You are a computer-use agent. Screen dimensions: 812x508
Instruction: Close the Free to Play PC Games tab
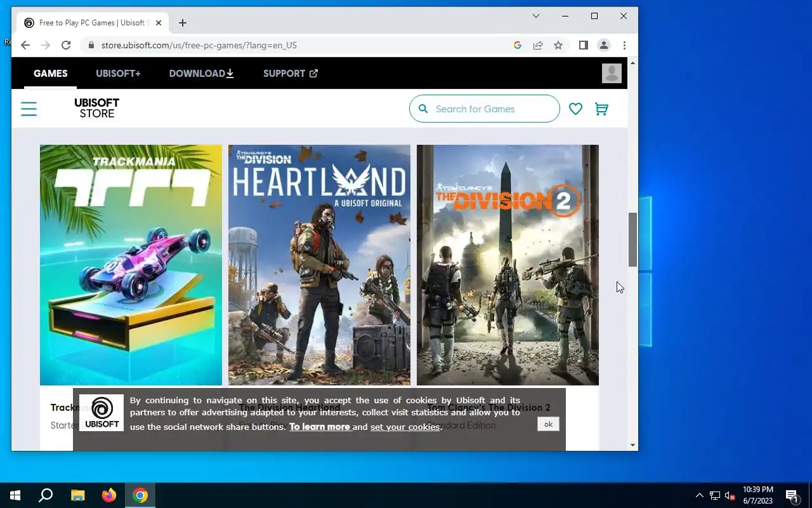(159, 23)
